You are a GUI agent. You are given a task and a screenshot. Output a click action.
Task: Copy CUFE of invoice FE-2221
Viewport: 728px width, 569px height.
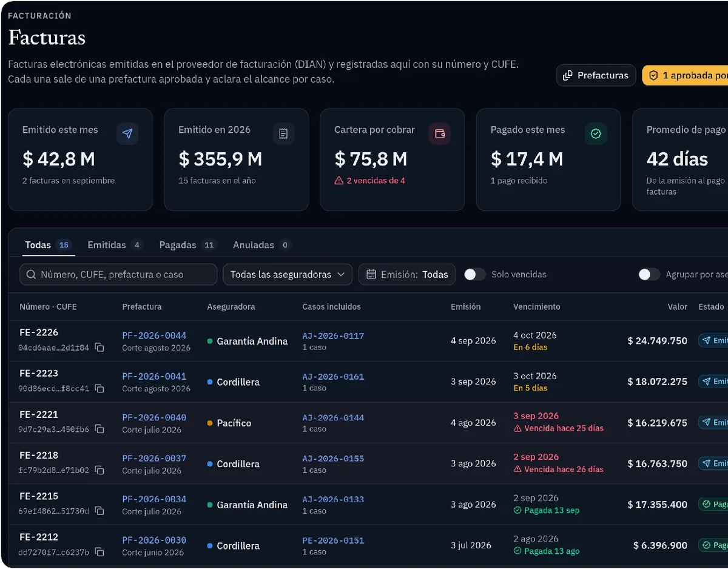[99, 429]
